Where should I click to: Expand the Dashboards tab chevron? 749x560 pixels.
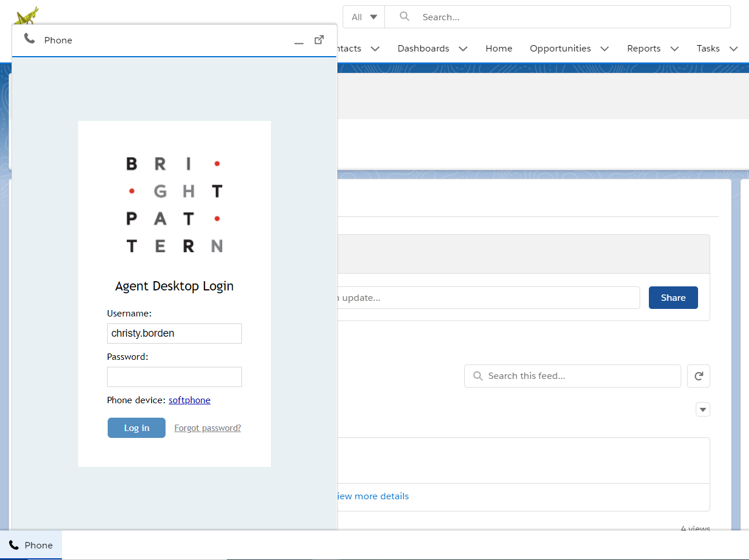pyautogui.click(x=463, y=49)
